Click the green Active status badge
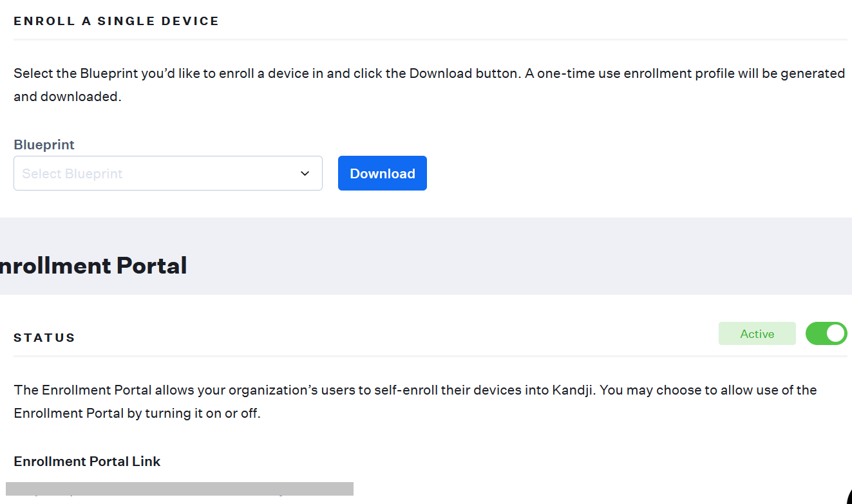The width and height of the screenshot is (852, 504). tap(757, 333)
